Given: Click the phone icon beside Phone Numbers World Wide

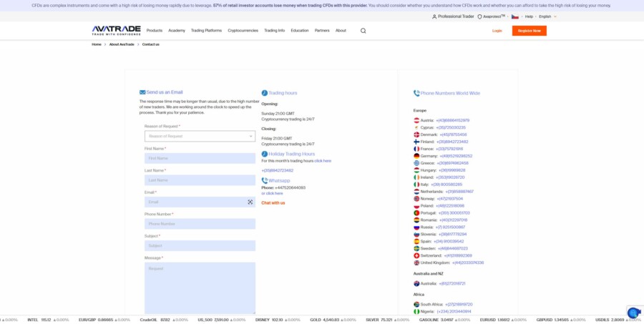Looking at the screenshot, I should coord(416,93).
